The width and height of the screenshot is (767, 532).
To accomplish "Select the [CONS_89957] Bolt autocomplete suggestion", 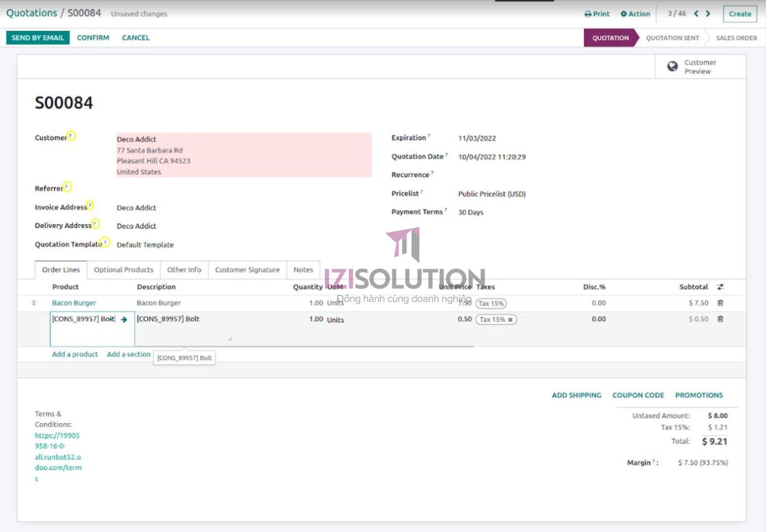I will click(x=184, y=358).
